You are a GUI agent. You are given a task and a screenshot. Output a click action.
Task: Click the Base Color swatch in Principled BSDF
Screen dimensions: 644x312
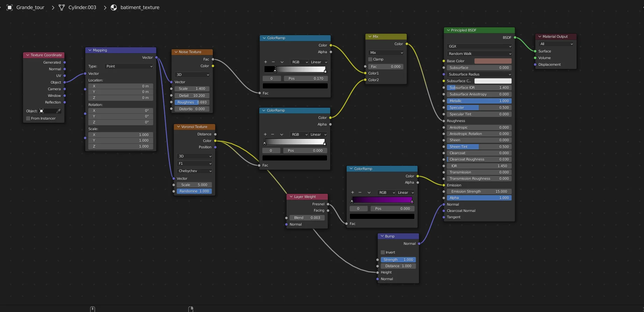[x=493, y=61]
